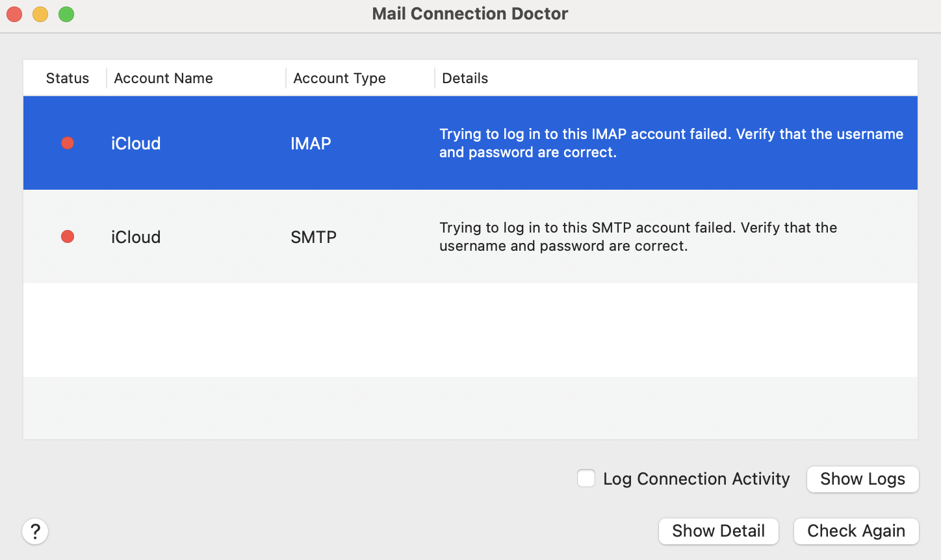
Task: Click the red status dot for iCloud SMTP
Action: (68, 236)
